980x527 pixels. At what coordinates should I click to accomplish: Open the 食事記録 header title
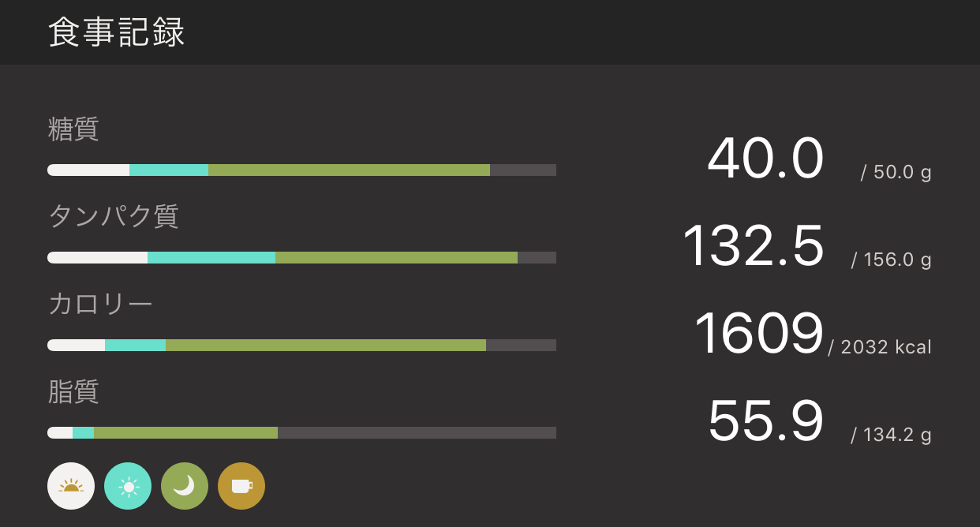pos(117,33)
